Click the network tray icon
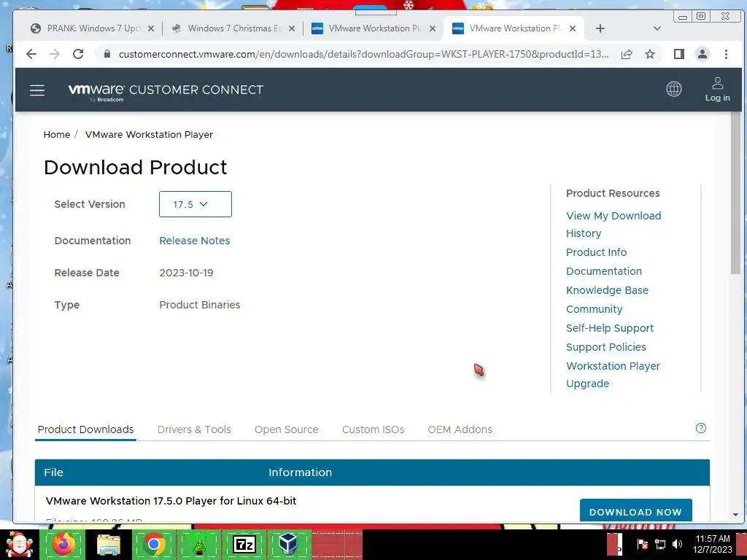Viewport: 747px width, 560px height. tap(659, 544)
